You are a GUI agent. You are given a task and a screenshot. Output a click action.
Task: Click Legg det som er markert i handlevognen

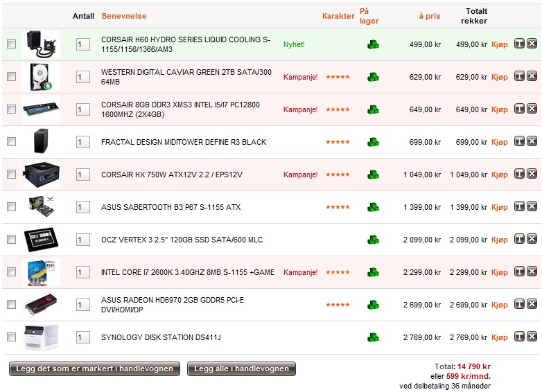[94, 368]
